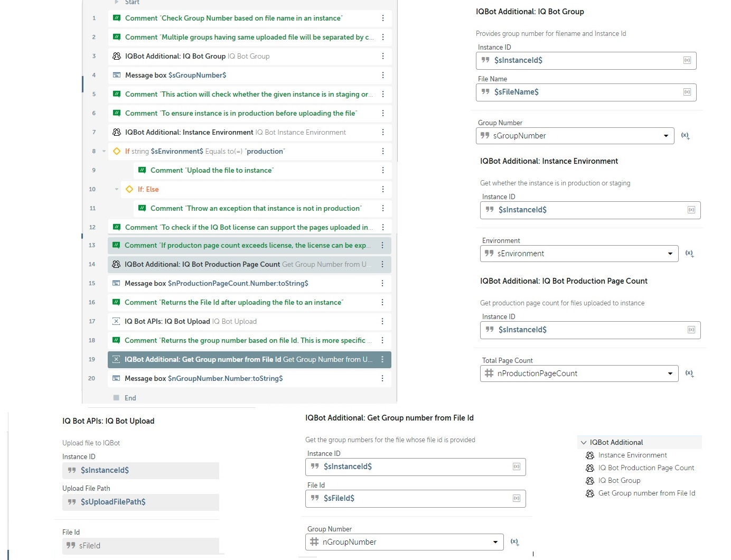The height and width of the screenshot is (560, 731).
Task: Select line 13 comment about production page count
Action: (x=249, y=245)
